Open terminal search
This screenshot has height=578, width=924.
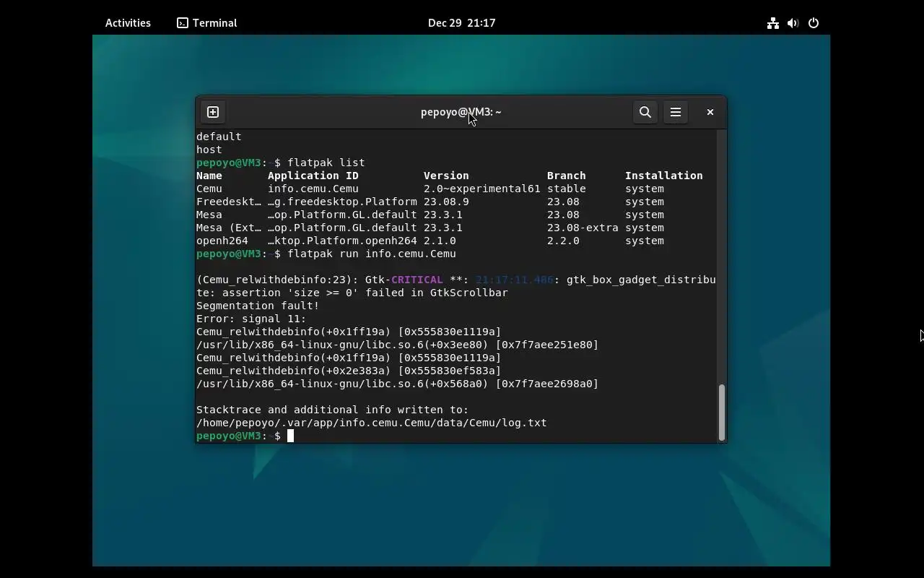(x=645, y=112)
